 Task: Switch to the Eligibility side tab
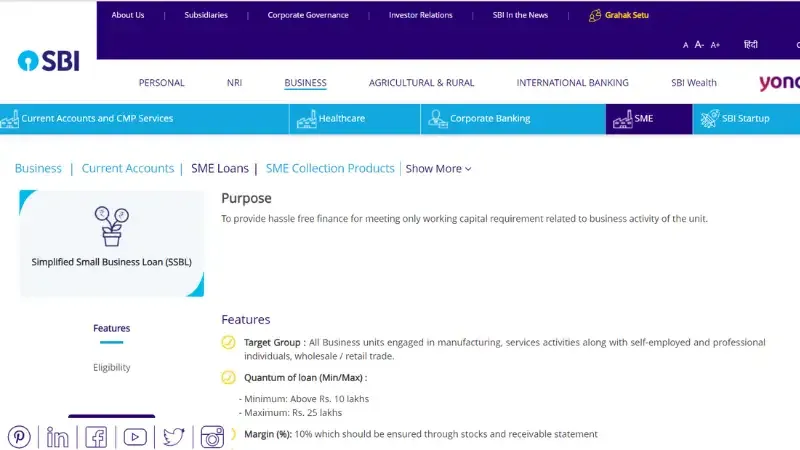(x=112, y=367)
